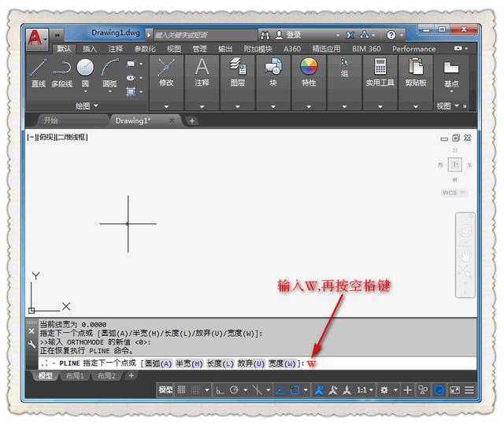Expand the quick access toolbar double arrow
Screen dimensions: 504x428
click(x=57, y=35)
